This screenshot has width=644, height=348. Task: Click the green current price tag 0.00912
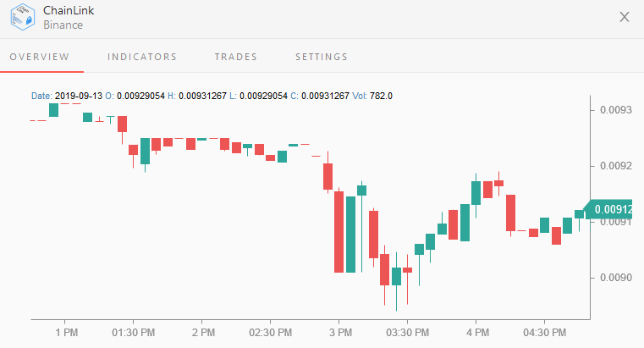(x=613, y=209)
